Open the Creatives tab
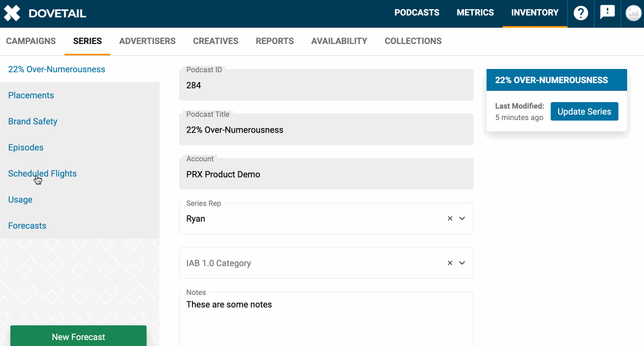The width and height of the screenshot is (644, 346). click(x=215, y=41)
